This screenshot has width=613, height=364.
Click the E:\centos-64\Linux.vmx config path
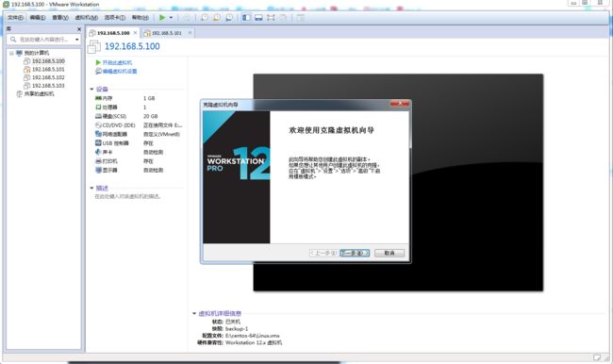[253, 336]
